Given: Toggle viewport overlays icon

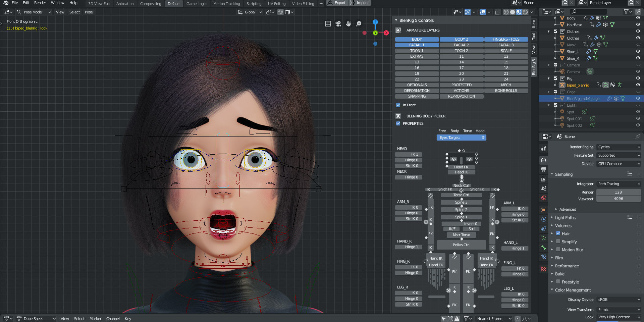Looking at the screenshot, I should [483, 12].
